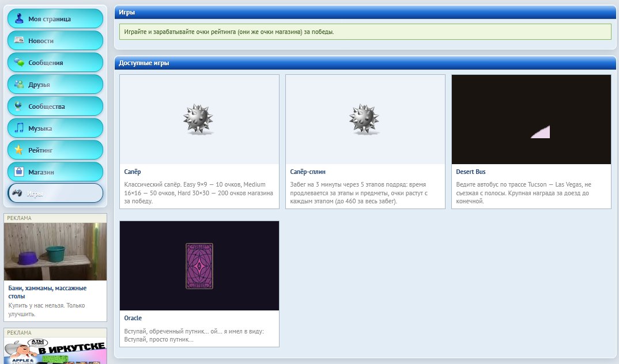Click the speech bubbles icon beside Сообщения
This screenshot has width=619, height=364.
(x=19, y=62)
